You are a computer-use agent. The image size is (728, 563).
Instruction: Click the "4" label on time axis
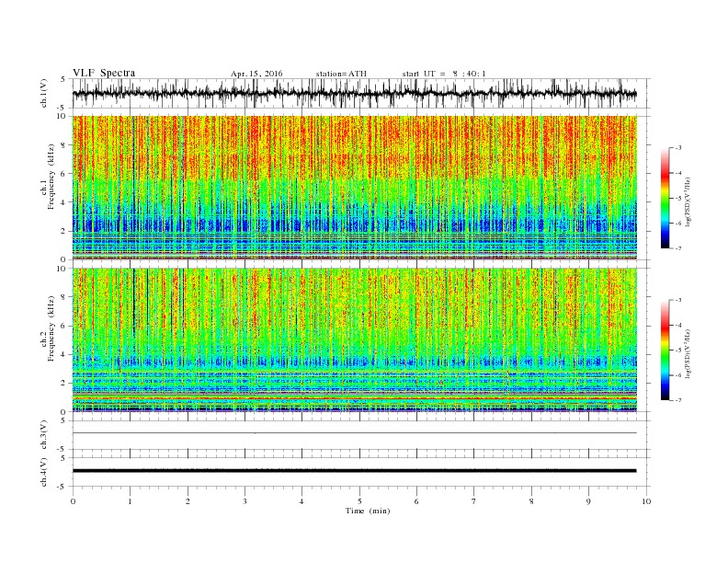(x=302, y=501)
